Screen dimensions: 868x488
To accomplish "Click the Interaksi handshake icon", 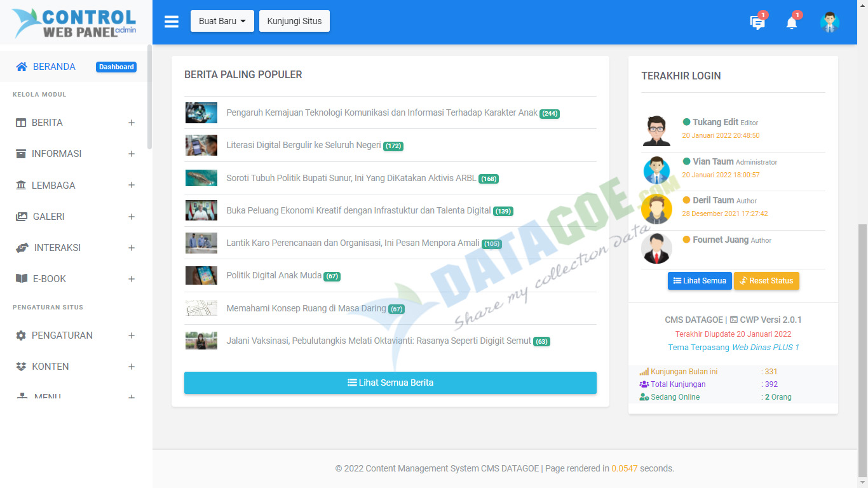I will tap(22, 248).
